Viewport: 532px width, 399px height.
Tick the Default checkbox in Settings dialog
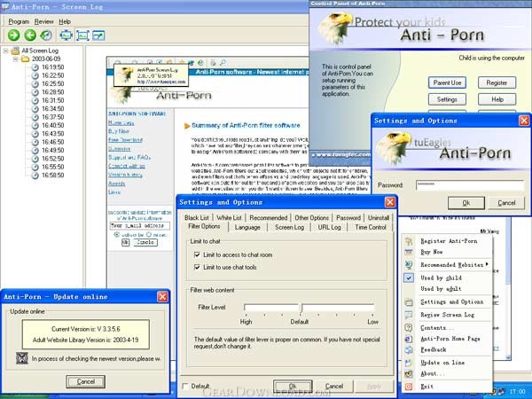pyautogui.click(x=185, y=386)
